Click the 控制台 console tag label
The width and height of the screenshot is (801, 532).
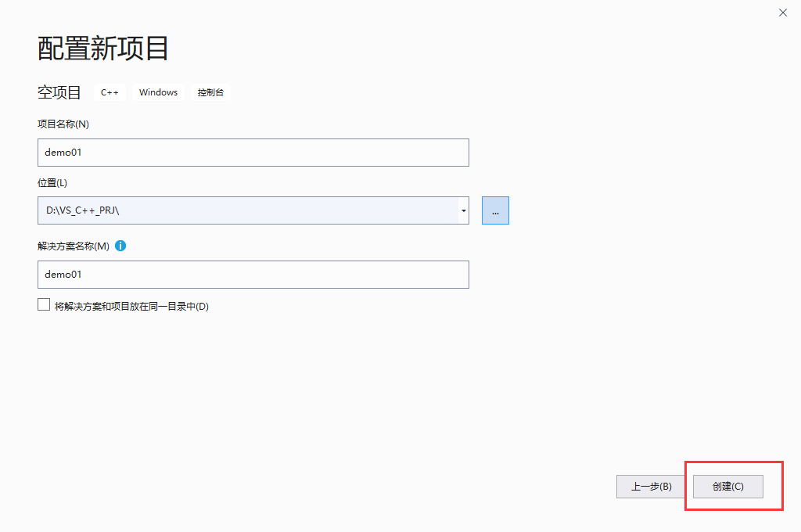click(x=210, y=92)
